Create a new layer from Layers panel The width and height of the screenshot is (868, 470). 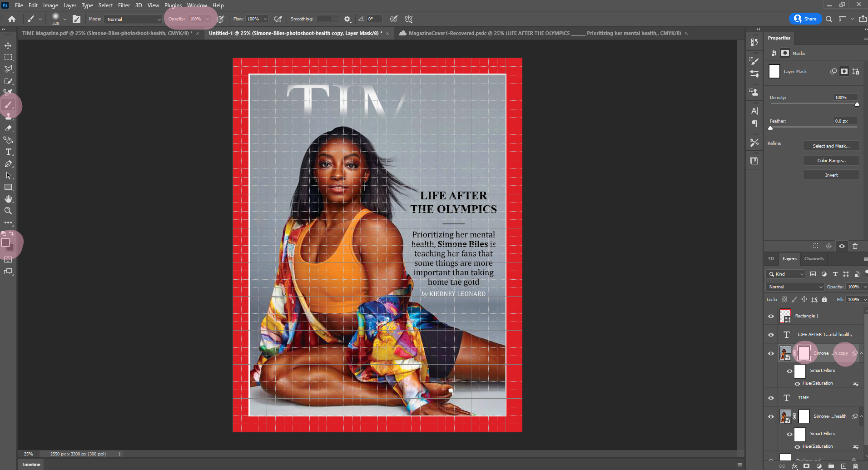tap(843, 466)
